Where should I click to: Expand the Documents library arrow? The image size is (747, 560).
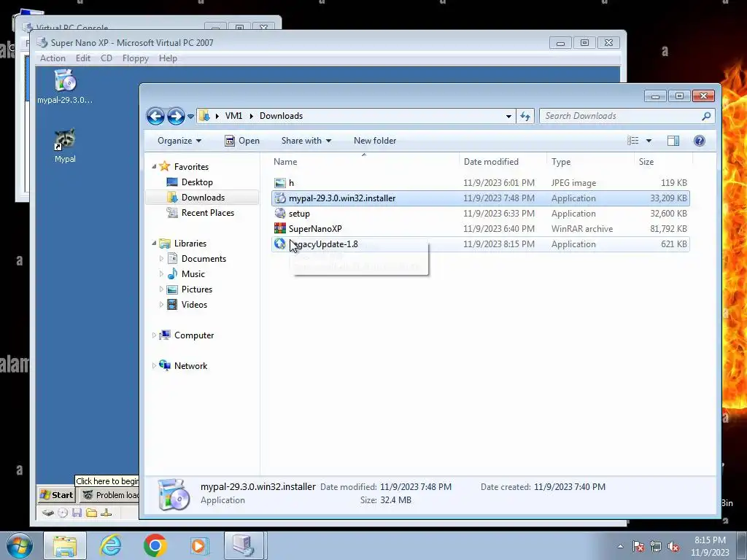161,259
